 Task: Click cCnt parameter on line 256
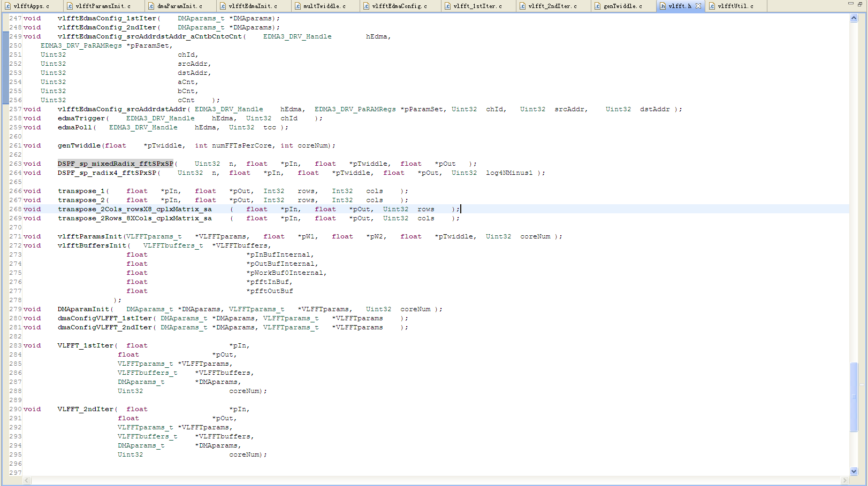pos(186,100)
